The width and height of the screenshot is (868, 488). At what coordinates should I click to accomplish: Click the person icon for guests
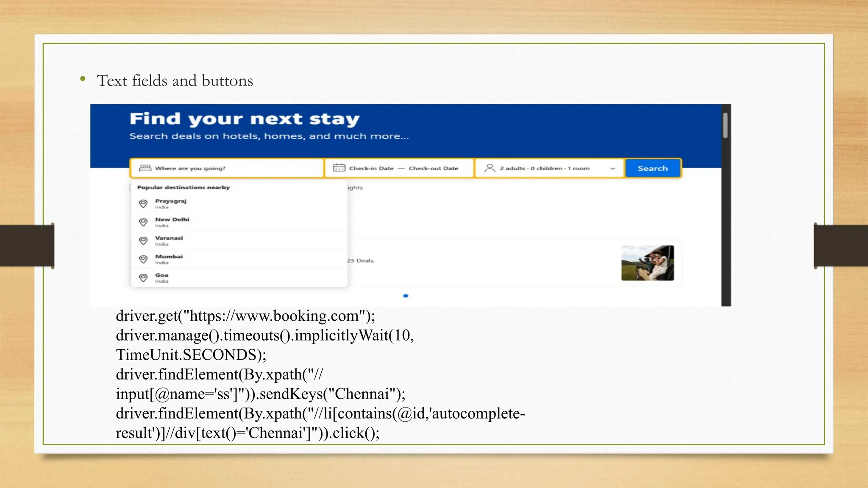pyautogui.click(x=490, y=168)
